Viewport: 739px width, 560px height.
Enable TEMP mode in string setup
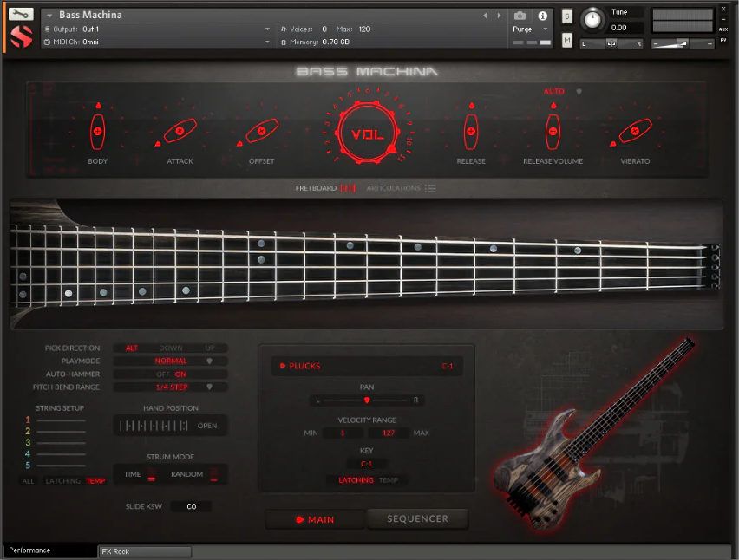click(95, 479)
